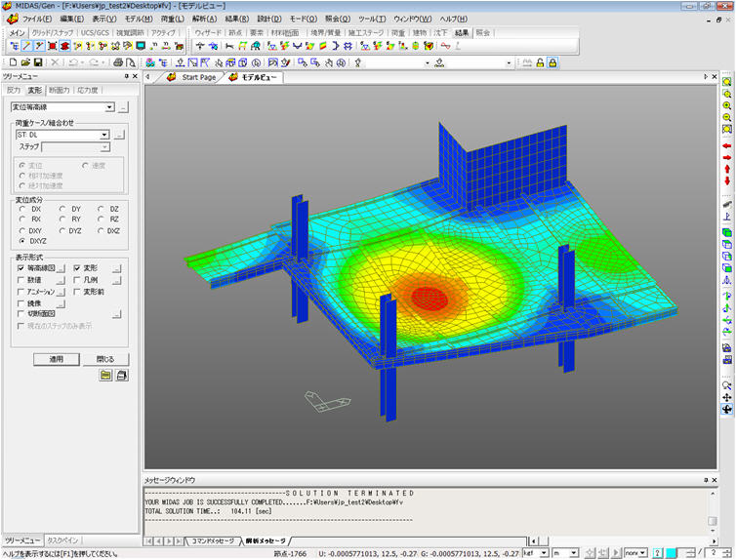
Task: Open the 結果(R) results menu
Action: pos(237,19)
